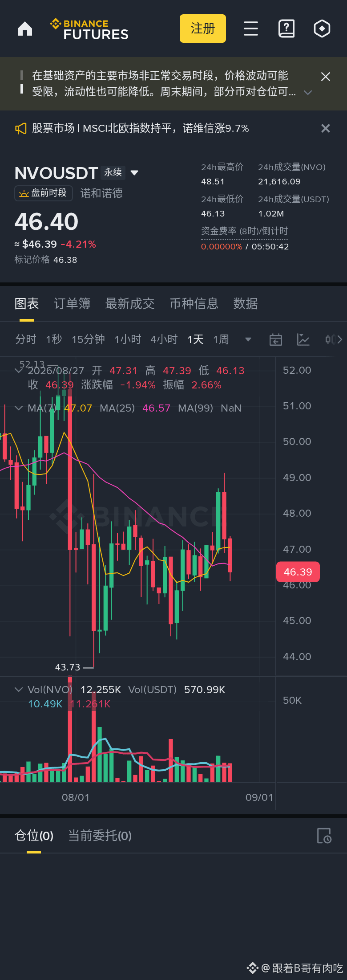This screenshot has width=347, height=980.
Task: Read the MSCI北欧指数 announcement
Action: coord(141,128)
